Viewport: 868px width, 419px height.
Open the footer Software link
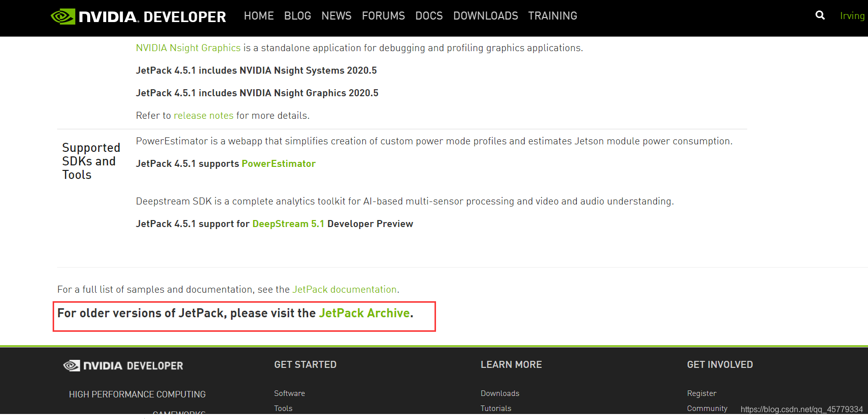click(290, 393)
